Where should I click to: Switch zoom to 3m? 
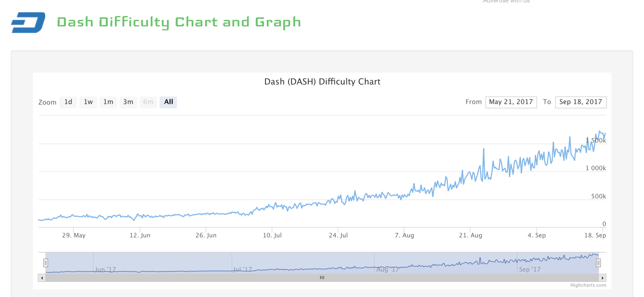[128, 102]
